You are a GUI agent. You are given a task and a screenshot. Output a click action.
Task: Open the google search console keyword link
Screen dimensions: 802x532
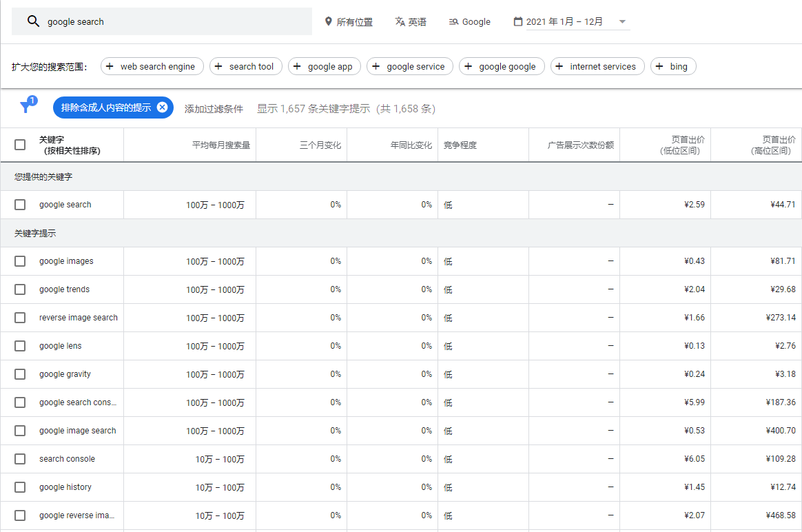click(x=78, y=402)
